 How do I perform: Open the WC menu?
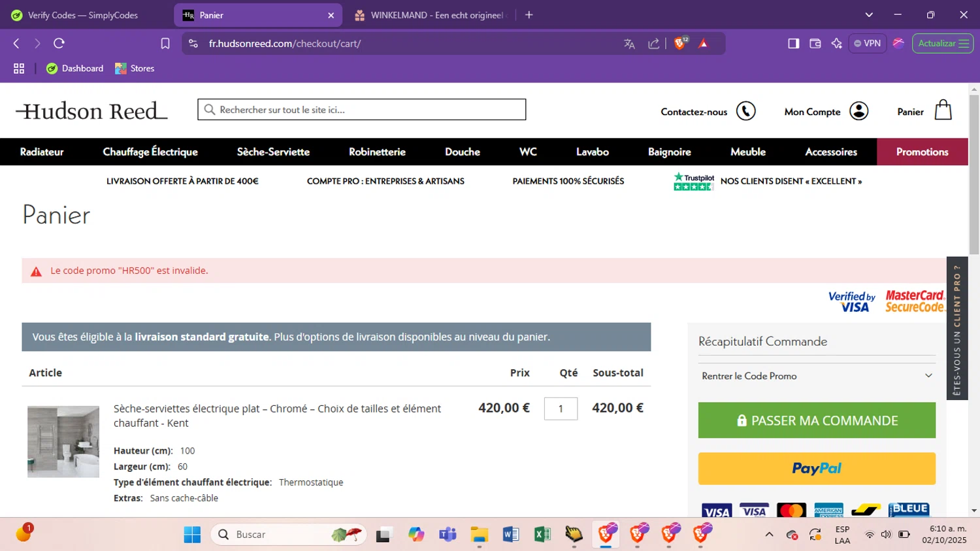(x=528, y=152)
